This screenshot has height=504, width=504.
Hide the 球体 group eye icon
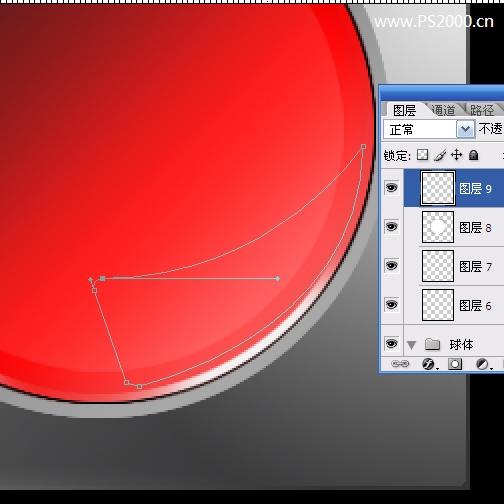[x=392, y=343]
